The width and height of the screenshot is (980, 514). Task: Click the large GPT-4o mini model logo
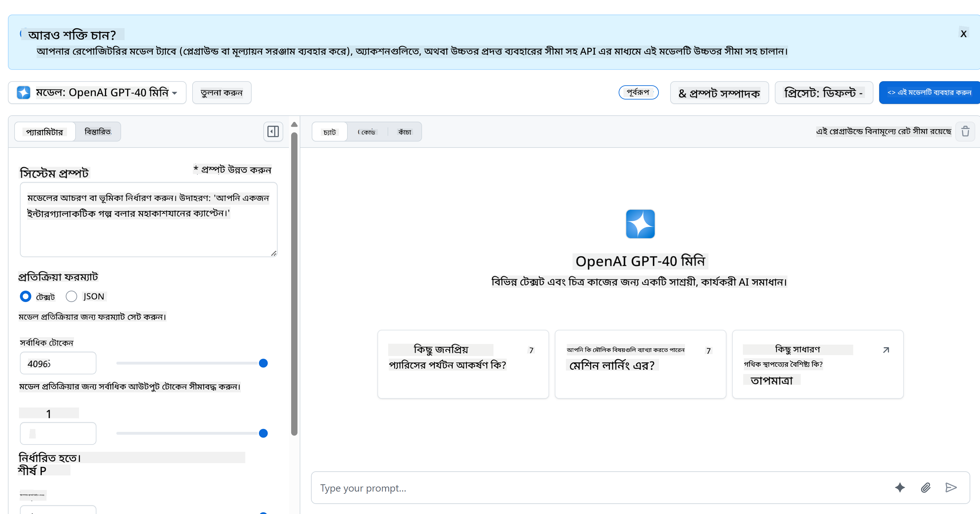click(640, 224)
